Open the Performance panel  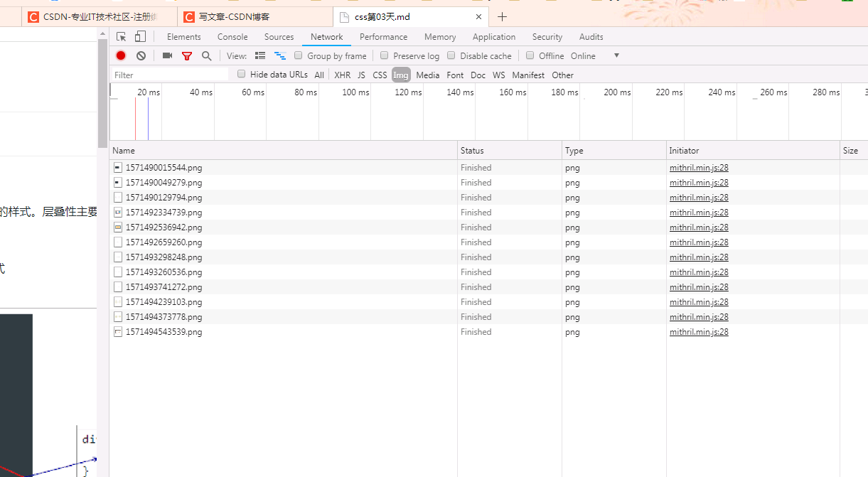(383, 36)
